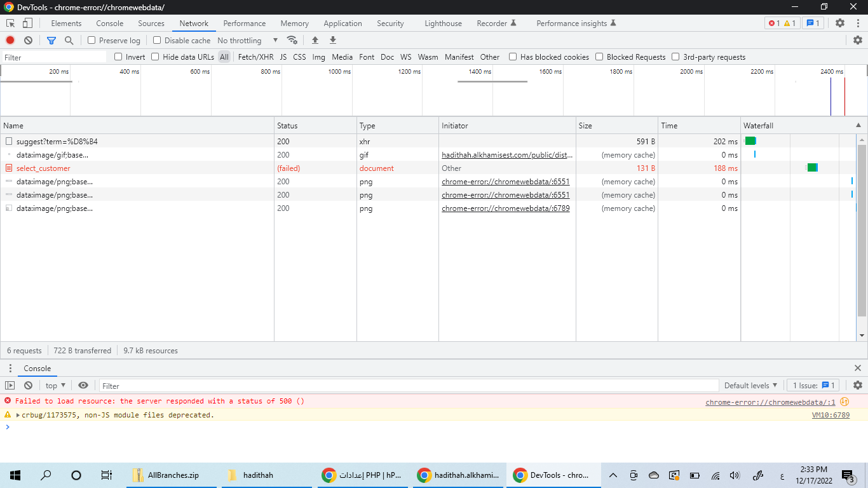The image size is (868, 488).
Task: Type in the Console filter field
Action: [254, 385]
